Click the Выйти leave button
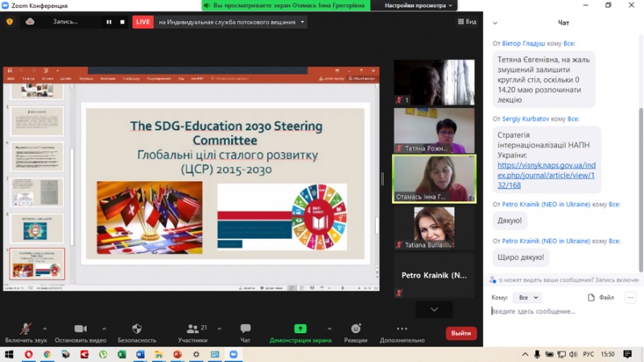The width and height of the screenshot is (644, 362). click(461, 333)
